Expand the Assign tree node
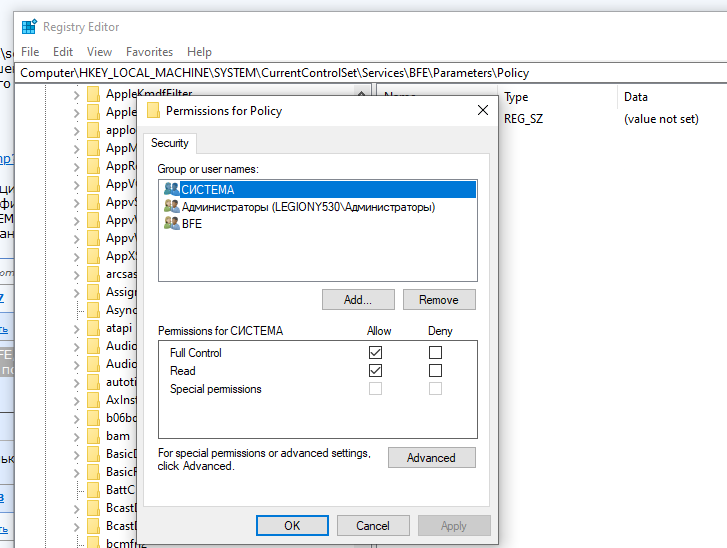 pos(77,293)
